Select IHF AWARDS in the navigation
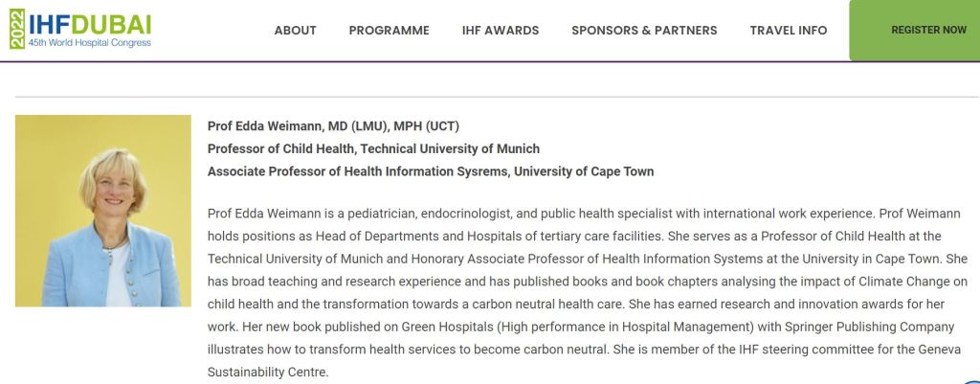Image resolution: width=980 pixels, height=384 pixels. 501,31
